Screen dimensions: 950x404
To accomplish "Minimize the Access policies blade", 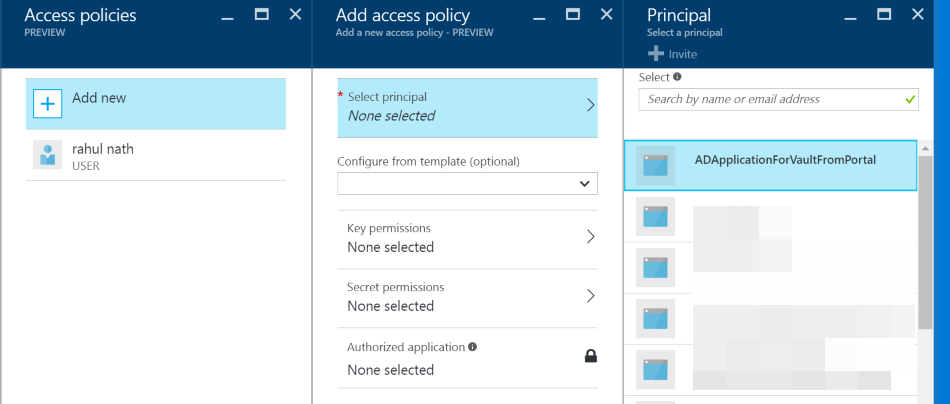I will coord(228,18).
